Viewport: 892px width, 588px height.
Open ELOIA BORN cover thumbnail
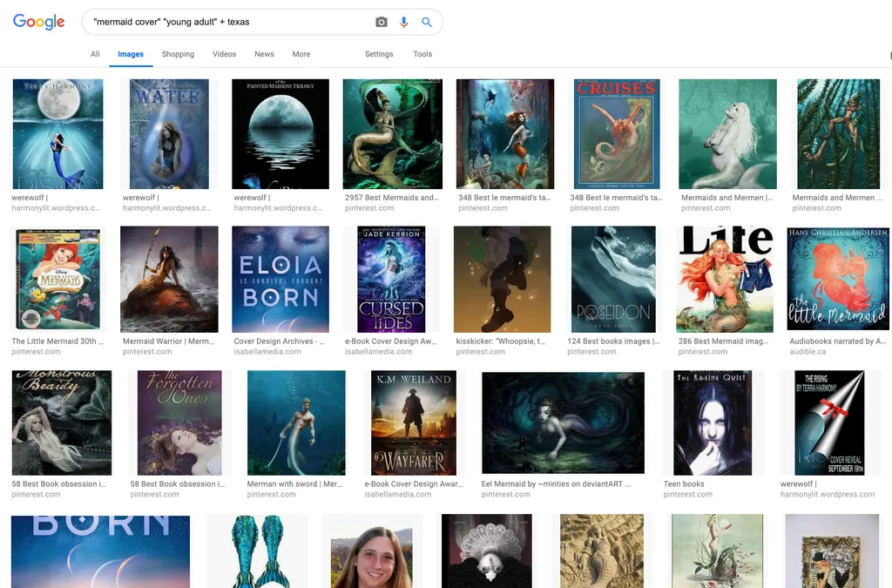tap(280, 280)
